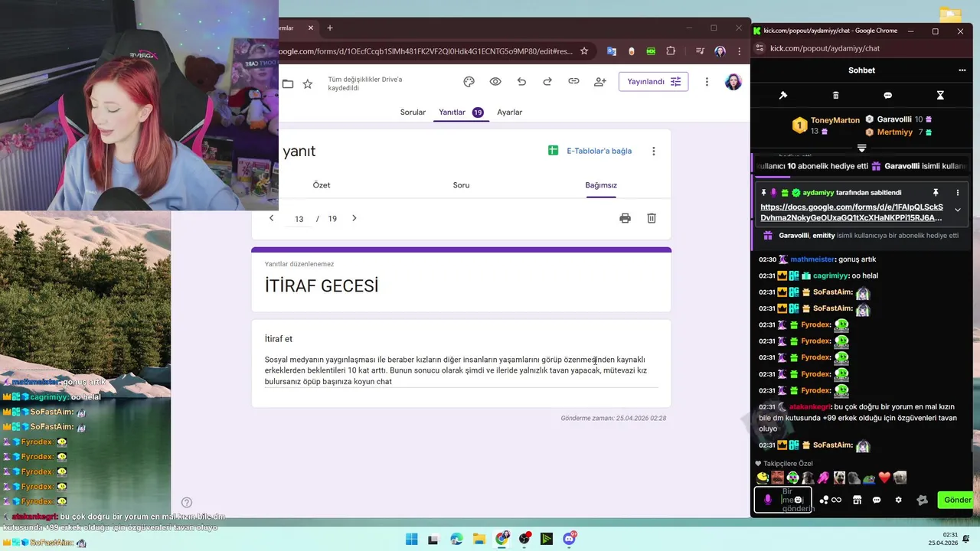
Task: Print the current response
Action: (625, 218)
